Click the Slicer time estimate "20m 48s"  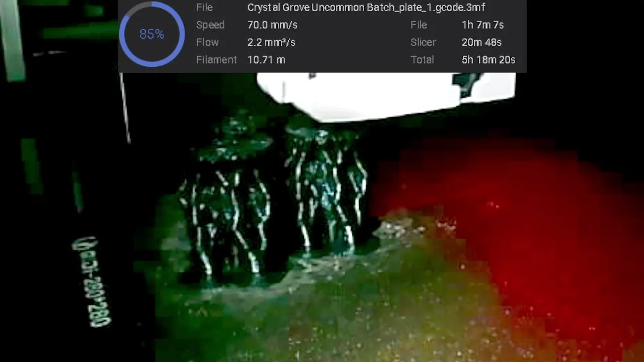[481, 42]
